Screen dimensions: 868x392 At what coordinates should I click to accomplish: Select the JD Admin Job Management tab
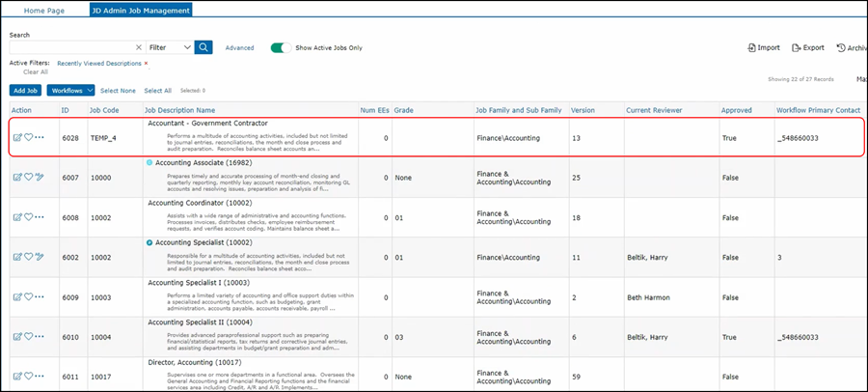pyautogui.click(x=141, y=10)
